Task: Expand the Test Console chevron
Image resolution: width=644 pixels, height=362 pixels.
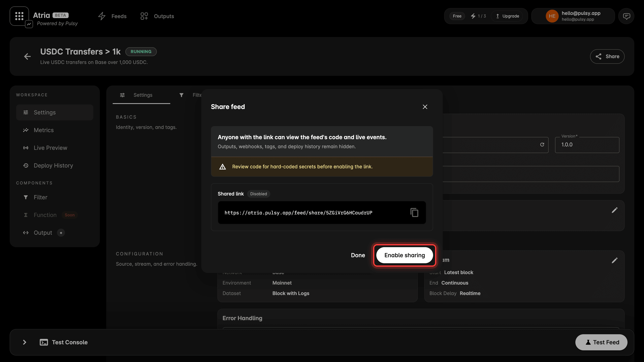Action: tap(25, 342)
